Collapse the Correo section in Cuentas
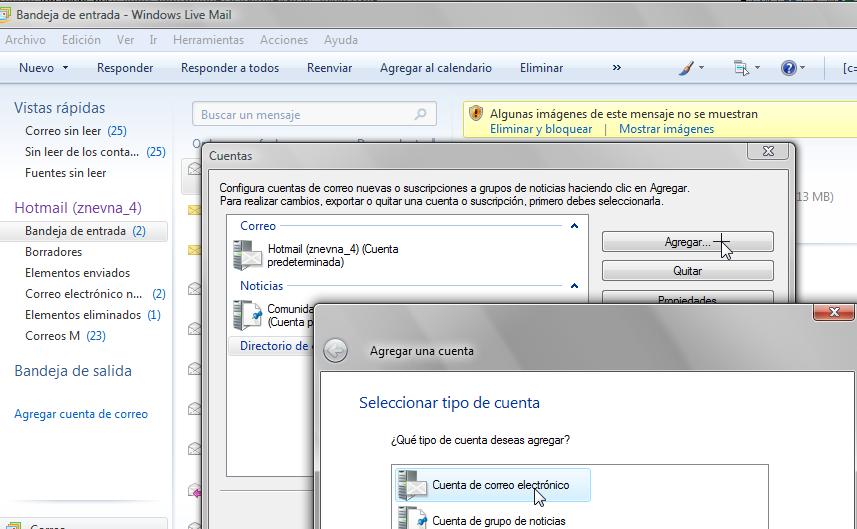Image resolution: width=857 pixels, height=529 pixels. point(574,226)
